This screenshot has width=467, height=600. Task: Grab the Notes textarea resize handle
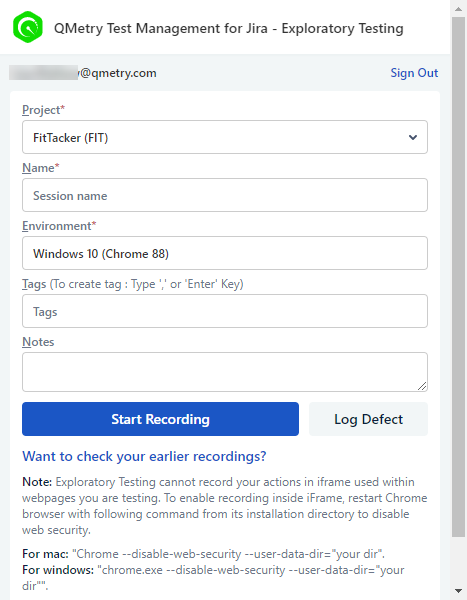pyautogui.click(x=422, y=386)
